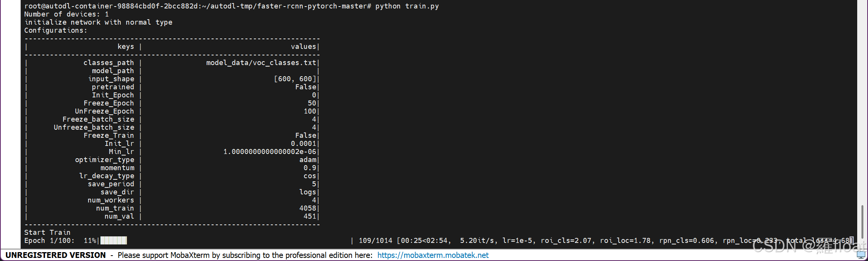Click the 'Epoch 1/100:' label
868x261 pixels.
tap(50, 241)
